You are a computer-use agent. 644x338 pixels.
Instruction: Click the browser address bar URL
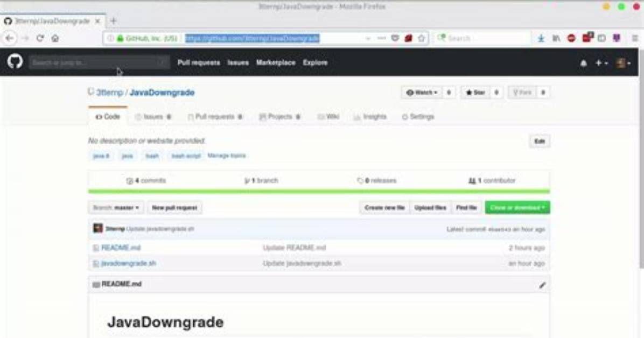click(252, 38)
